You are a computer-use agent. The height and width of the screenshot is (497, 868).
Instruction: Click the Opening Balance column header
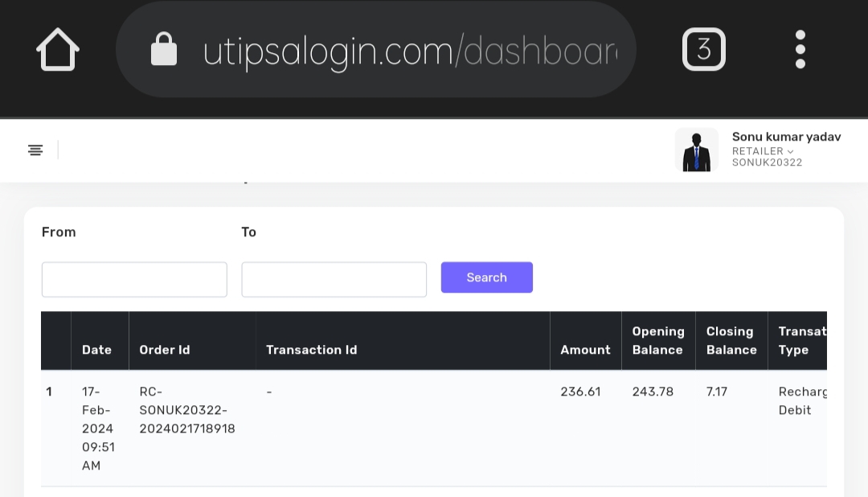tap(658, 341)
